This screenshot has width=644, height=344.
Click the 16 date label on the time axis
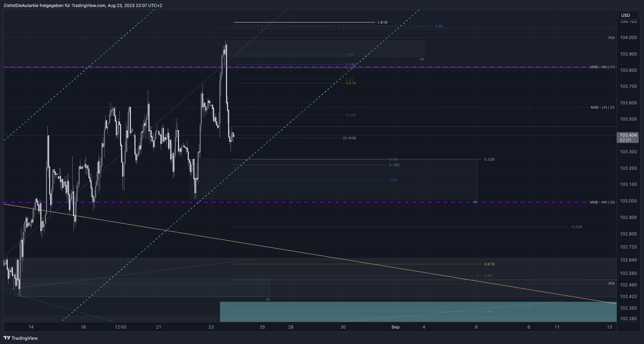click(83, 327)
